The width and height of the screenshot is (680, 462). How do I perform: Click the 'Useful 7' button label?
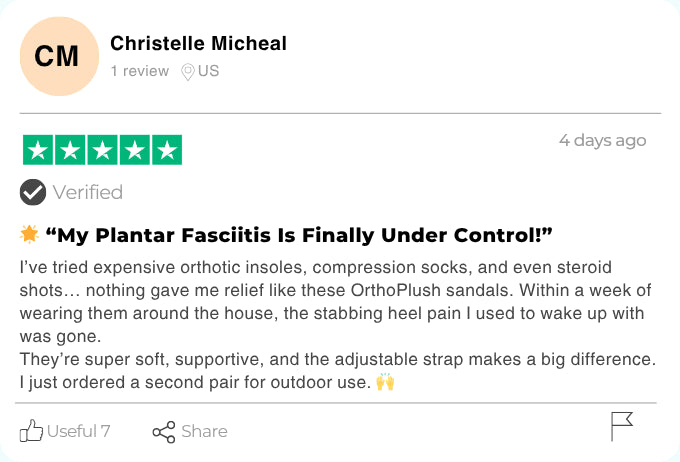tap(78, 431)
